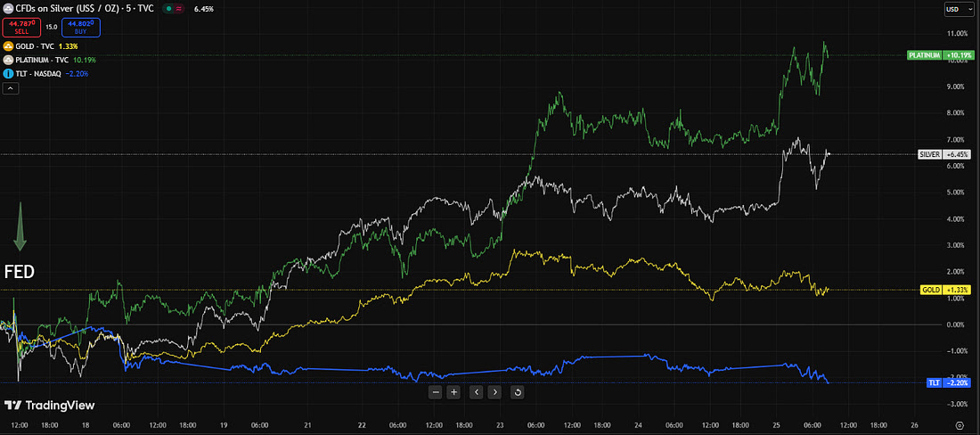
Task: Reset the chart view
Action: click(x=518, y=391)
